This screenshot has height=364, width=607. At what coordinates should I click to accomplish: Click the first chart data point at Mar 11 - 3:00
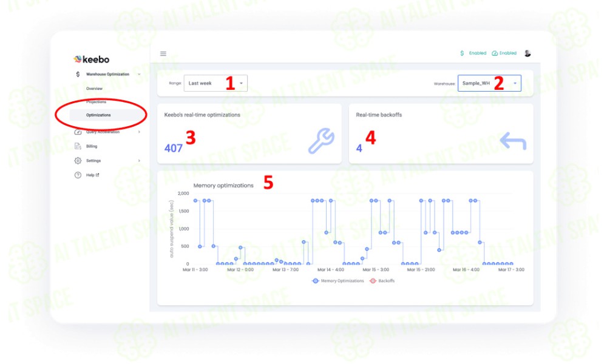pyautogui.click(x=195, y=201)
